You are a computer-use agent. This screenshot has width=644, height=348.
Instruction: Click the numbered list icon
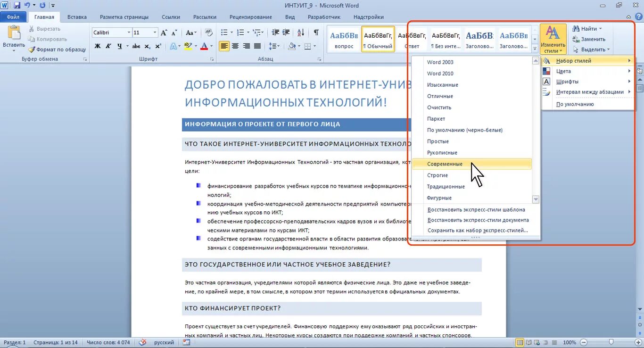click(x=240, y=33)
